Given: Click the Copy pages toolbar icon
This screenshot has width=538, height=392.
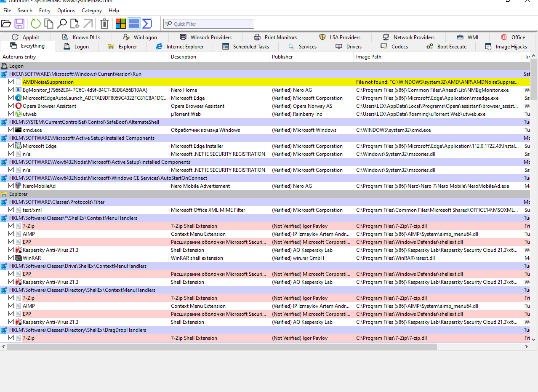Looking at the screenshot, I should pos(49,24).
